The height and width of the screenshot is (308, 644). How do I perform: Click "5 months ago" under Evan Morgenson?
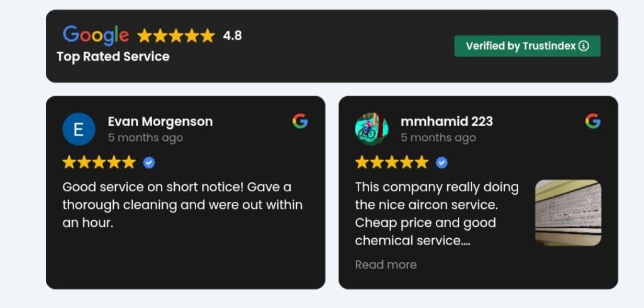[145, 138]
